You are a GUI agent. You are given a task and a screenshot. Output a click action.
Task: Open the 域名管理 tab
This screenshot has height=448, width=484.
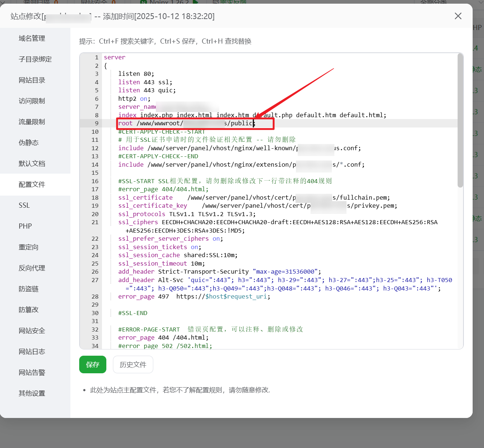(32, 38)
